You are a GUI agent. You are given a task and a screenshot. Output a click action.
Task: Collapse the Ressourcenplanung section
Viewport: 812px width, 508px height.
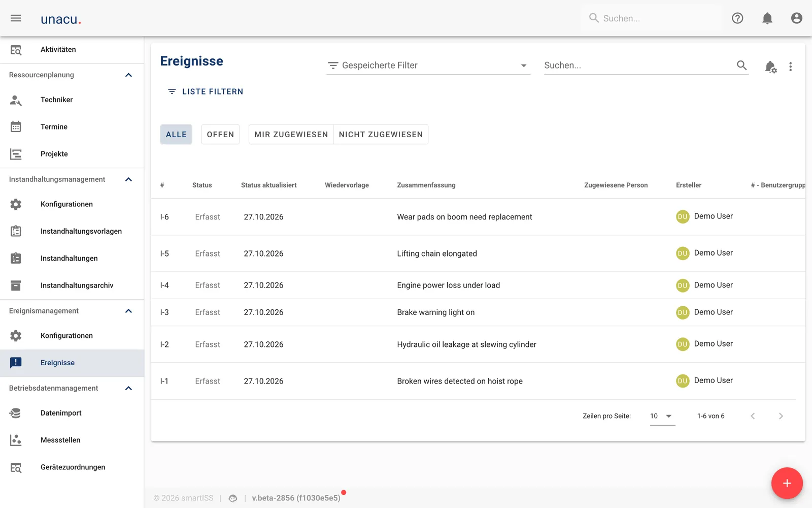128,75
